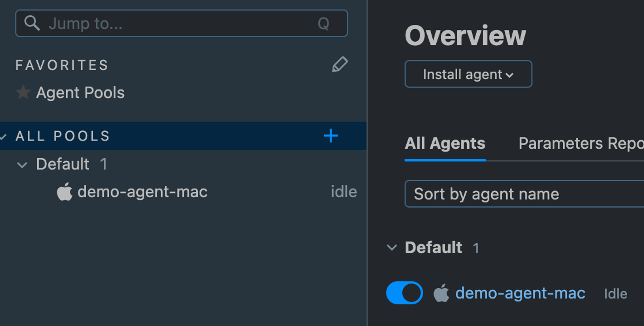Click the pencil icon to edit Favorites
Viewport: 644px width, 326px height.
click(x=340, y=65)
